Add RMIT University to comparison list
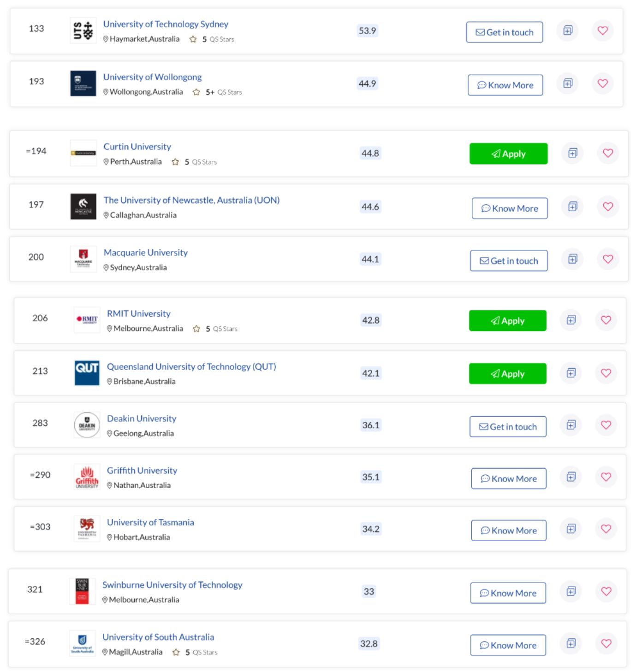This screenshot has width=642, height=672. point(571,320)
